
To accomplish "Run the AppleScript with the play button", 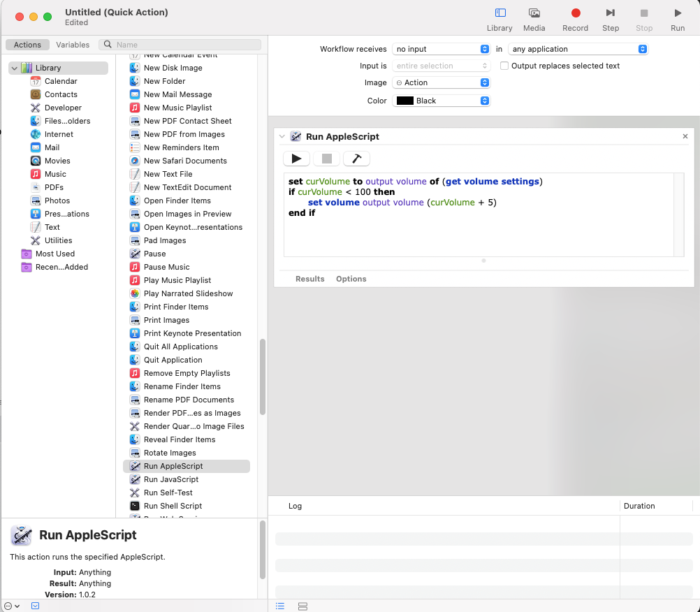I will pyautogui.click(x=296, y=159).
